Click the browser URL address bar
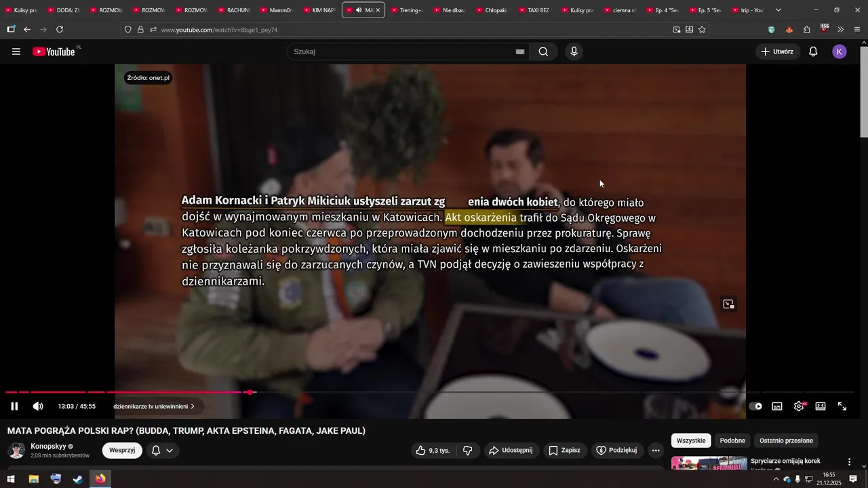Viewport: 868px width, 488px height. 414,30
